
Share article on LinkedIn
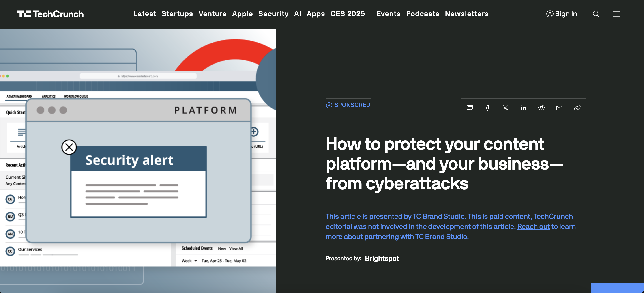(x=523, y=108)
